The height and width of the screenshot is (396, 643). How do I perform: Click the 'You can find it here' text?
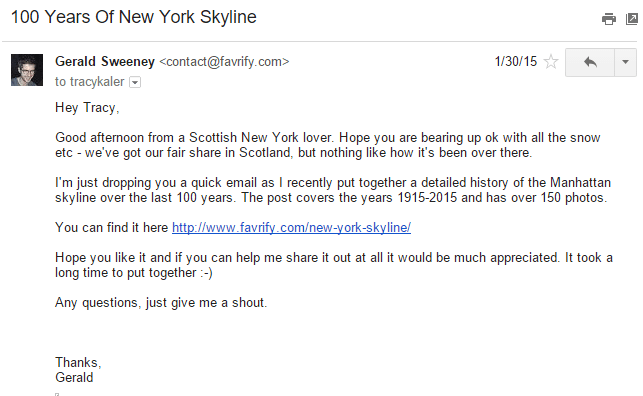point(112,228)
